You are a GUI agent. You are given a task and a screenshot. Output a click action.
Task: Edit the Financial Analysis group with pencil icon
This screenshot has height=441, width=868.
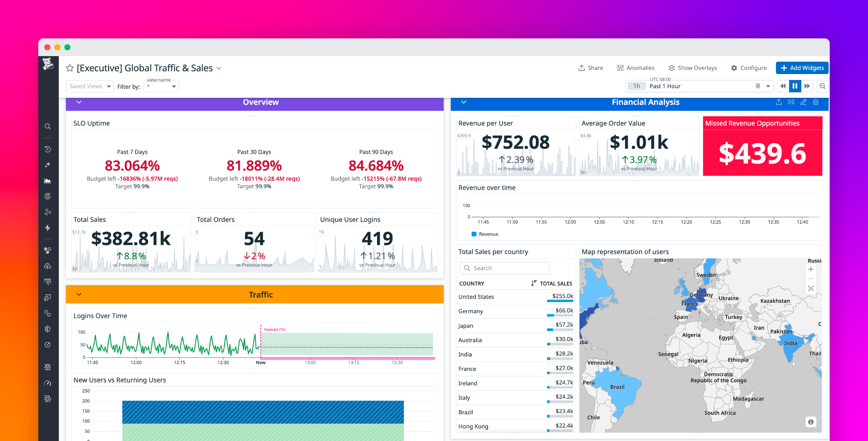804,102
